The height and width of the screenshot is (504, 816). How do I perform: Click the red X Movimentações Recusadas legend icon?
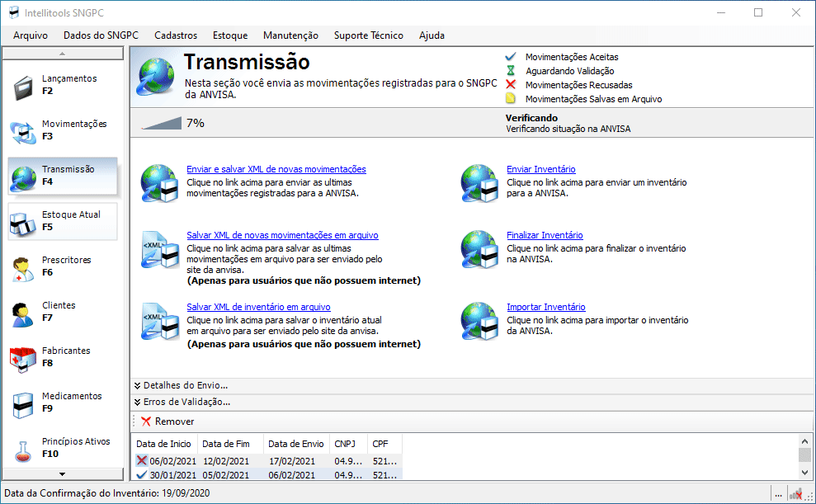(x=511, y=84)
